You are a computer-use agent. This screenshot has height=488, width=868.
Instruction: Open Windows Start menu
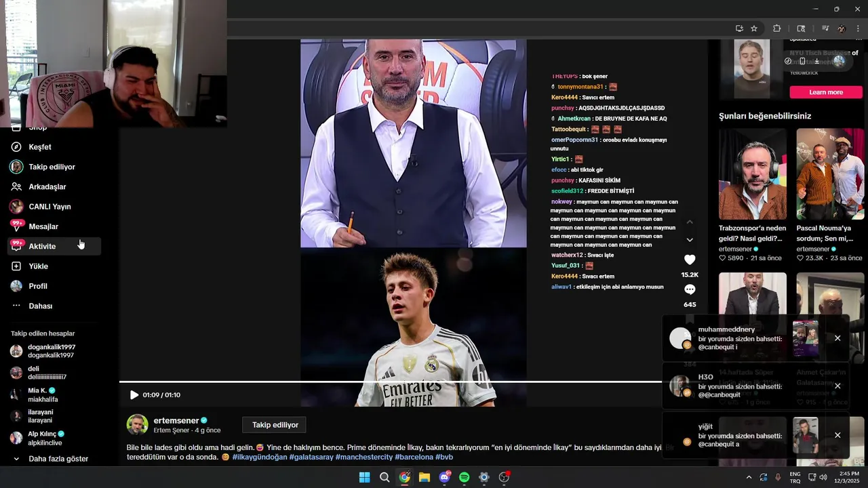tap(365, 477)
